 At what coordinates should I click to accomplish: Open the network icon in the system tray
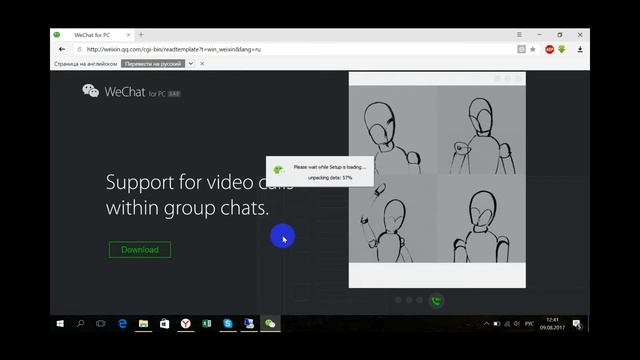(x=507, y=324)
